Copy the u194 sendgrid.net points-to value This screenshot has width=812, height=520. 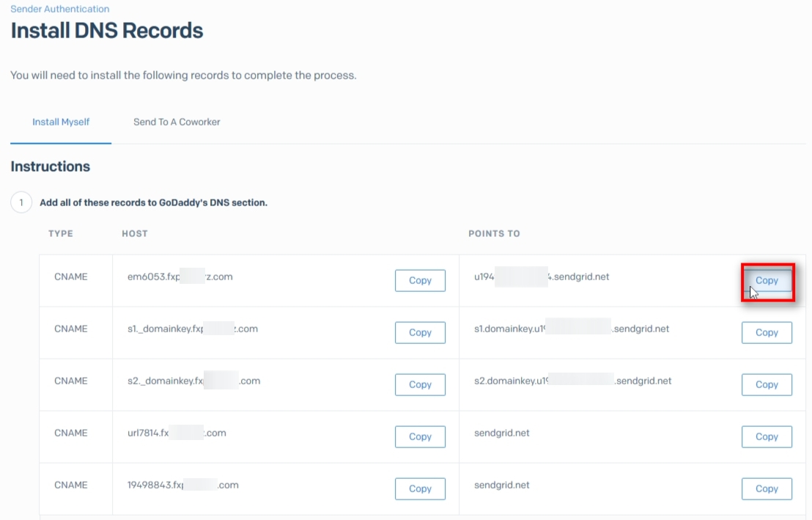click(767, 280)
